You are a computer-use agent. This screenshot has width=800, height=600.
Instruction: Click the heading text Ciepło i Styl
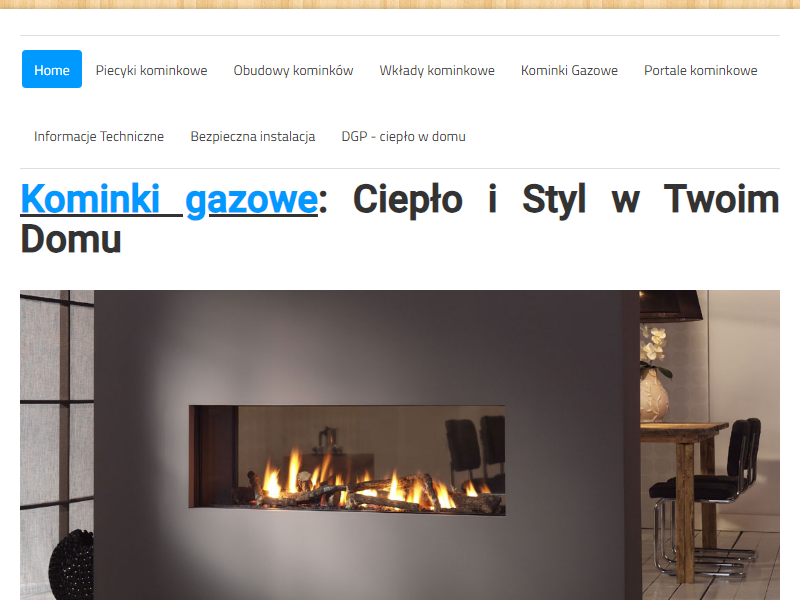pos(469,199)
